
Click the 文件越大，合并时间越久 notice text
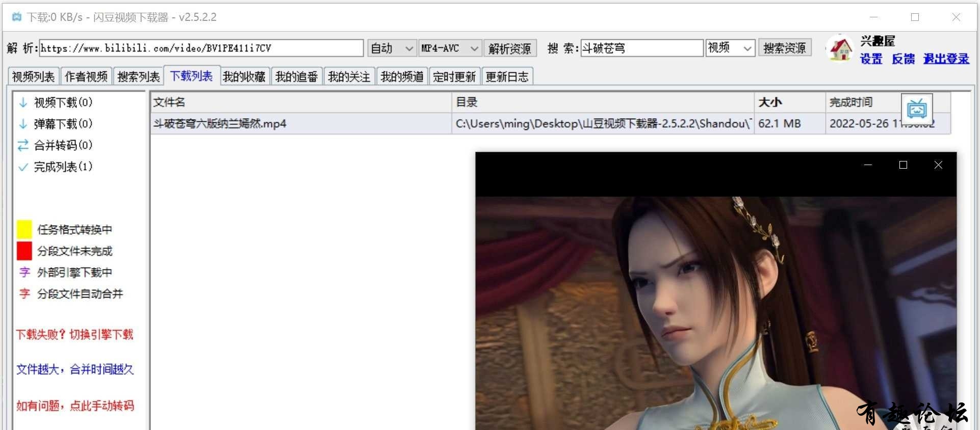(75, 369)
